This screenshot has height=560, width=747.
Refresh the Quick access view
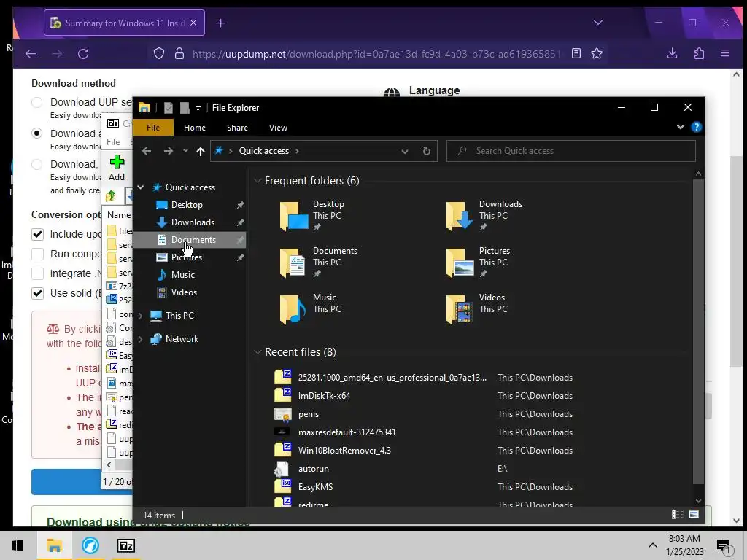[x=426, y=151]
